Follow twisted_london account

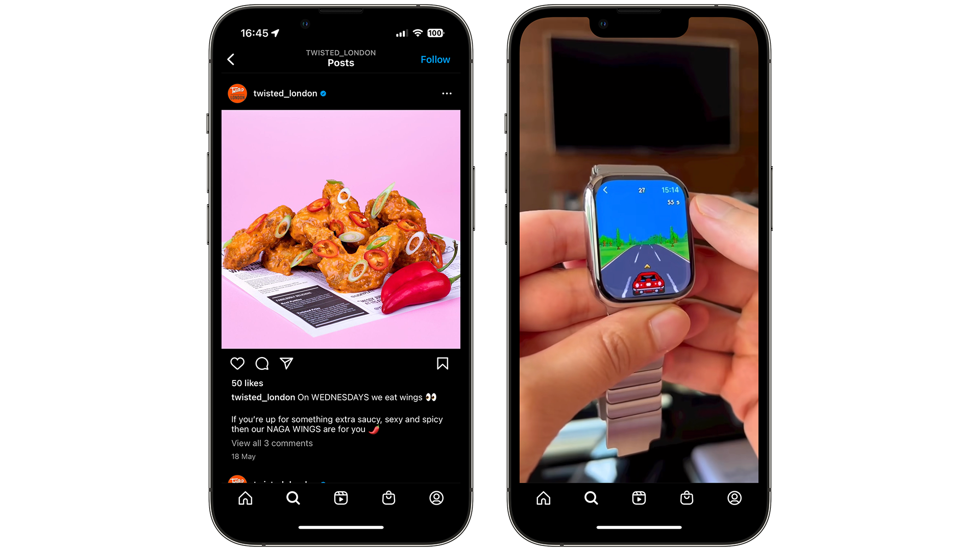point(435,59)
